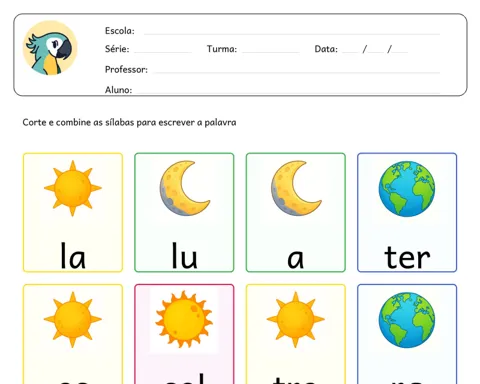Click the Escola blank line
Viewport: 480px width, 384px height.
(292, 33)
